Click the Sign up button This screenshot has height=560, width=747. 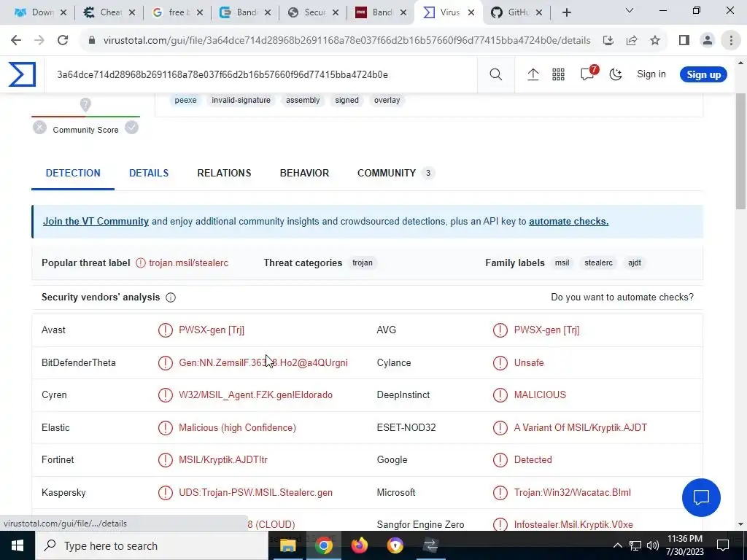pyautogui.click(x=703, y=75)
